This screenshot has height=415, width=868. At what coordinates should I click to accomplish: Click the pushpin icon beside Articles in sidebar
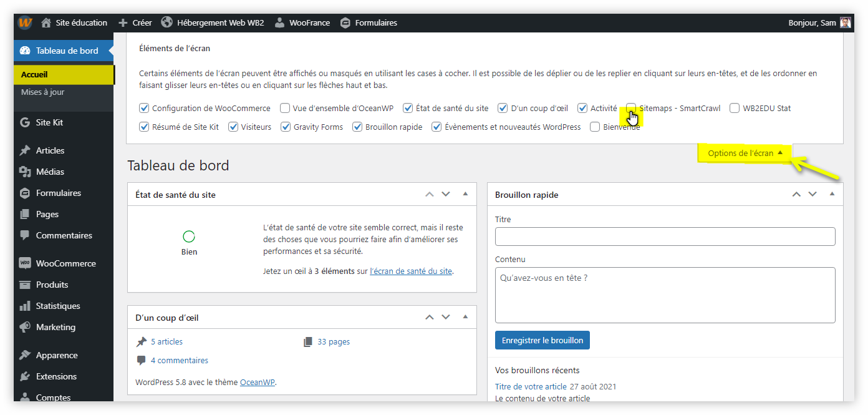pos(25,150)
